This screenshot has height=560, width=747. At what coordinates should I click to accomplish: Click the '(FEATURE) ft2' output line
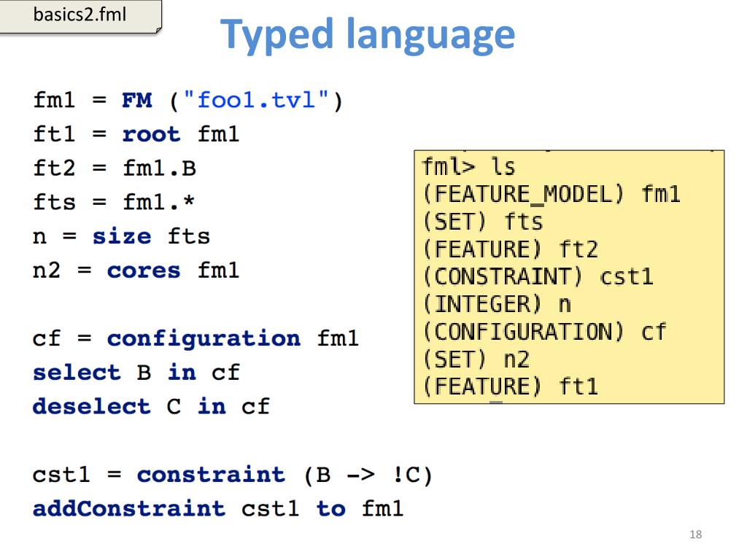(x=510, y=249)
